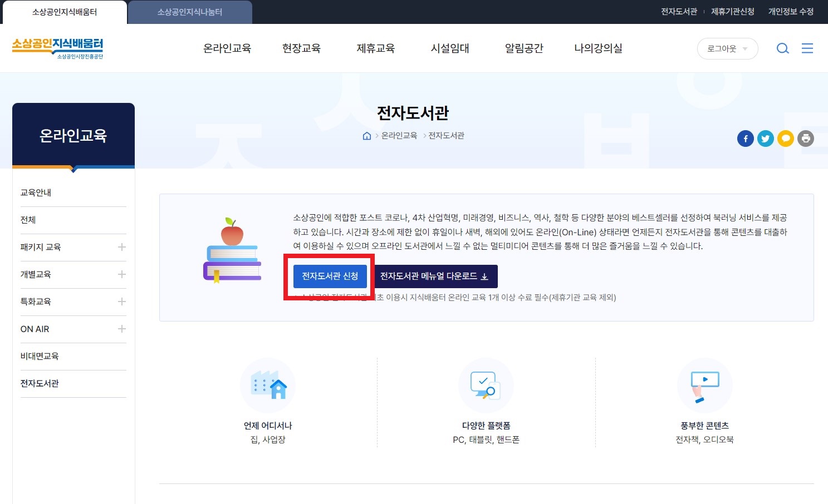
Task: Click the 풍부한 콘텐츠 video icon
Action: (x=704, y=385)
